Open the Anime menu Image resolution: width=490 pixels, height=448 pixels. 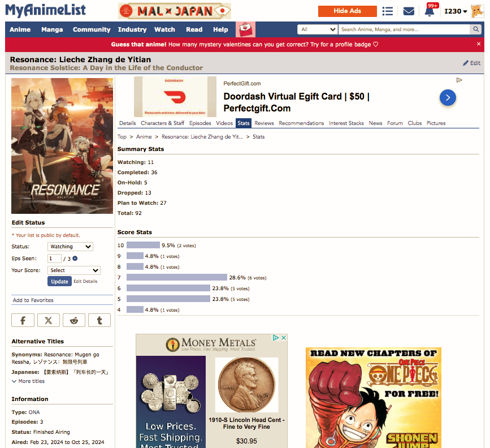20,29
